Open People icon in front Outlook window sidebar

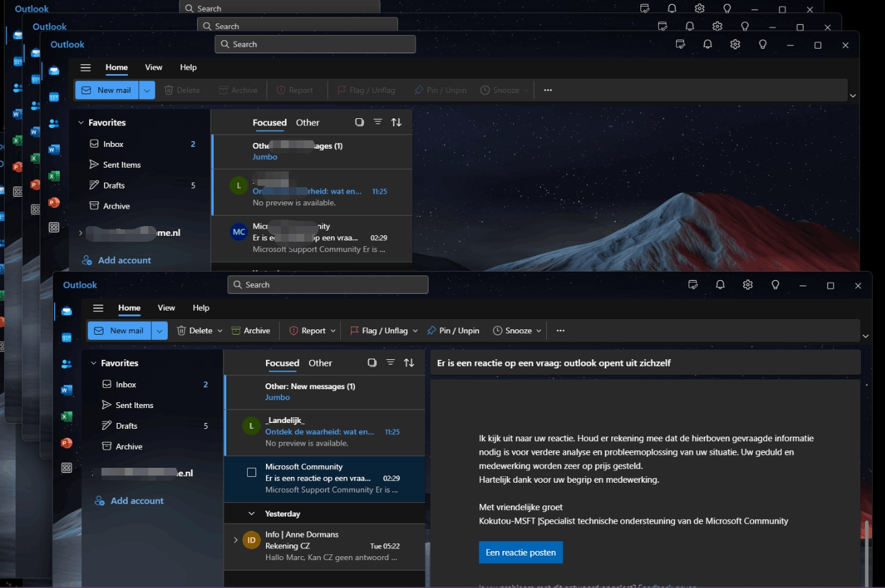pos(66,364)
